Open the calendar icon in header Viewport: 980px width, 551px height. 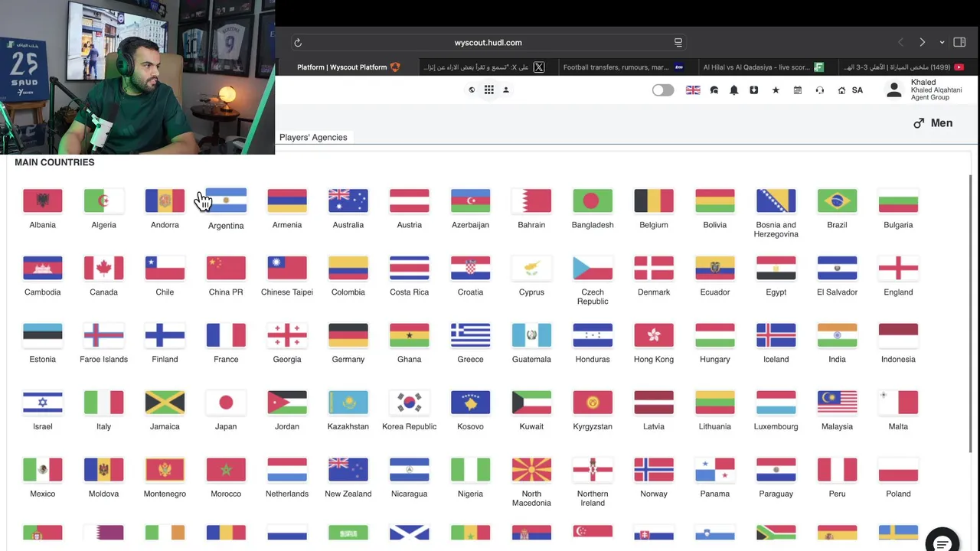798,90
